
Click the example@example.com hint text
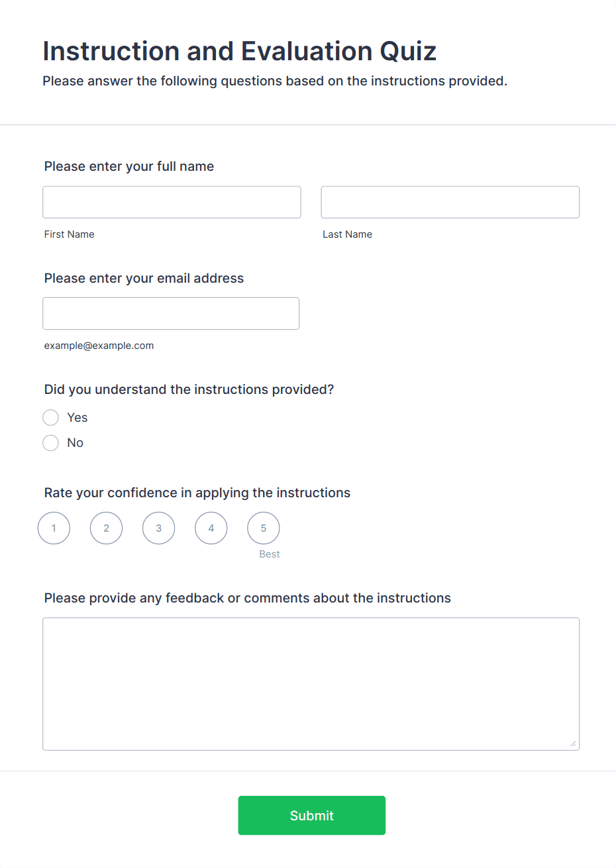pyautogui.click(x=99, y=346)
